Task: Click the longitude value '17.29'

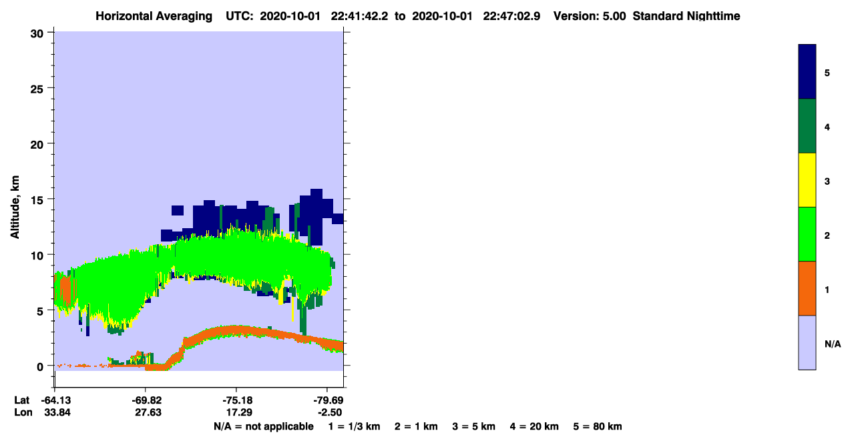Action: pos(238,412)
